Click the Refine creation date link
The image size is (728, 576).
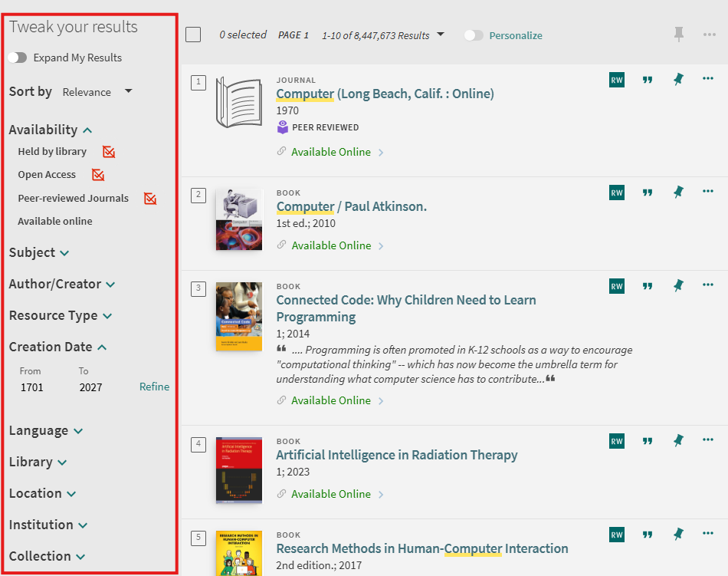[154, 387]
